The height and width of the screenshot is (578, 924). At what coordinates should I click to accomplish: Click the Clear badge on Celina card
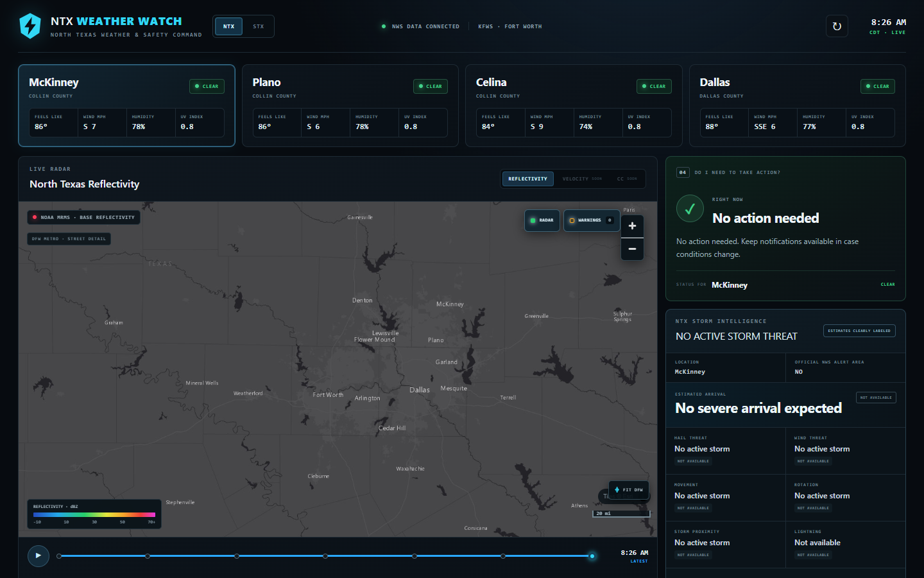(x=654, y=86)
